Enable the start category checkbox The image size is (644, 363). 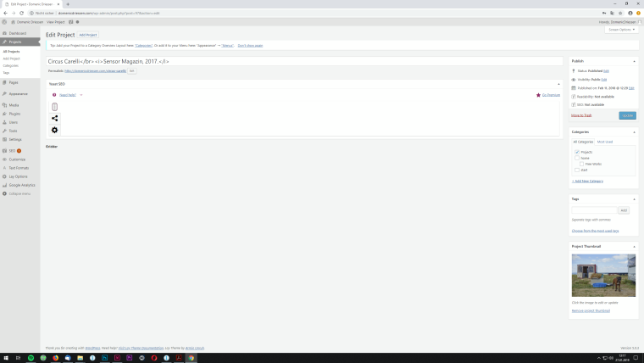(x=577, y=170)
